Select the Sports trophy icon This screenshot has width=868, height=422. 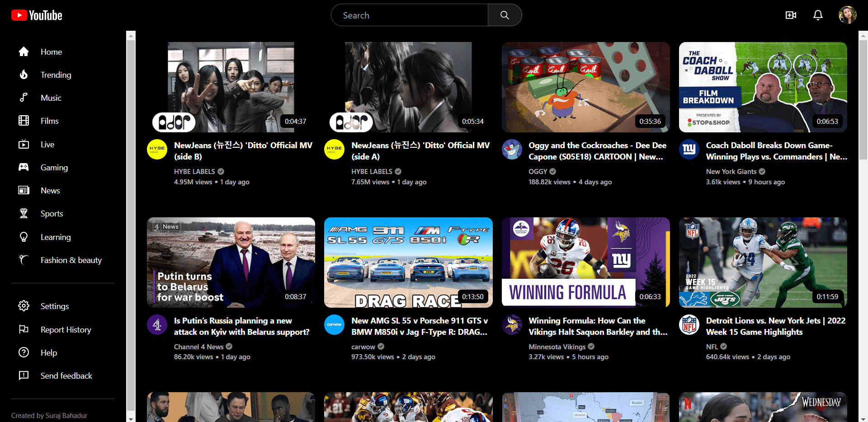click(24, 214)
